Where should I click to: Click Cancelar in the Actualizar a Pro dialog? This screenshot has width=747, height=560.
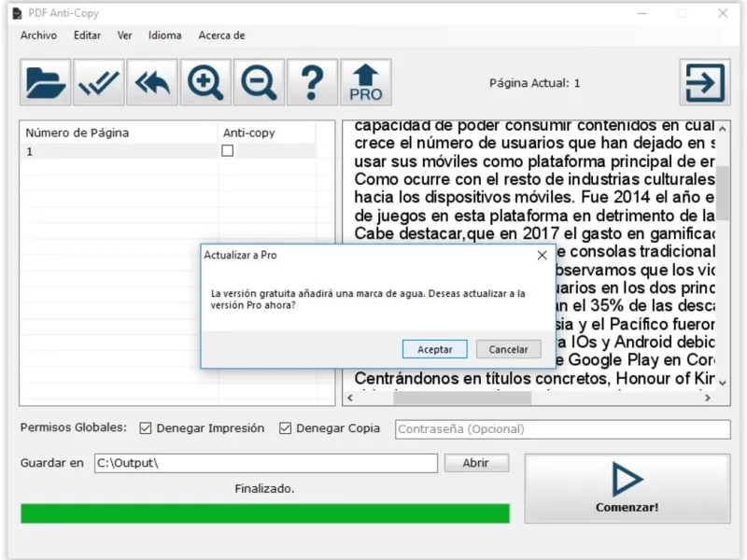[508, 349]
